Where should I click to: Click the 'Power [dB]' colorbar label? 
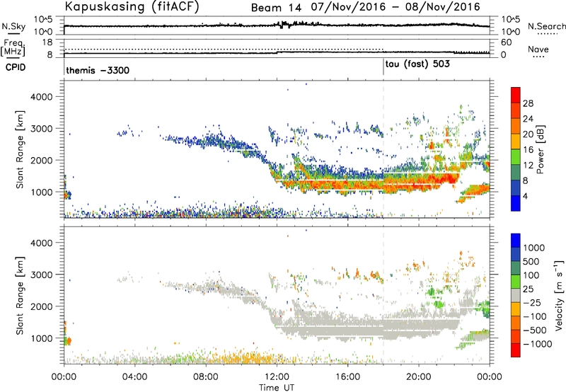pos(540,149)
